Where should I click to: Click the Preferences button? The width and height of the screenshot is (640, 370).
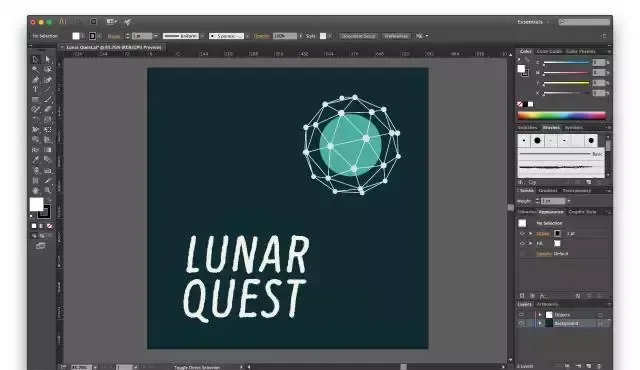tap(396, 36)
